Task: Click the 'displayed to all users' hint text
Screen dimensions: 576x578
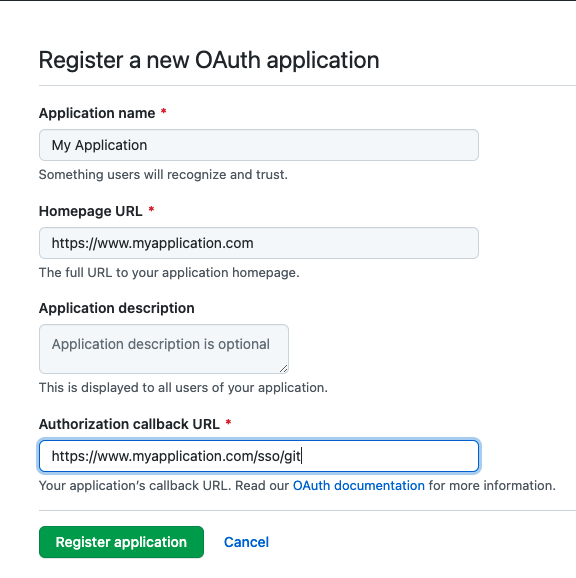Action: pyautogui.click(x=183, y=387)
